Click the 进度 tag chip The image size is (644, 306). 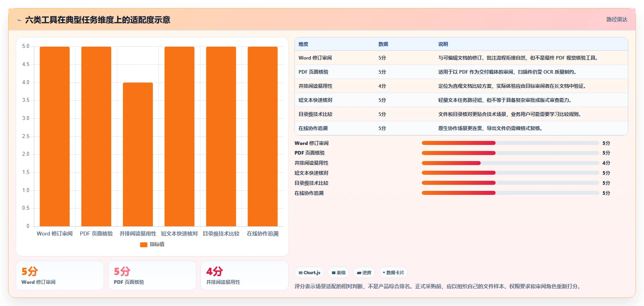coord(364,273)
